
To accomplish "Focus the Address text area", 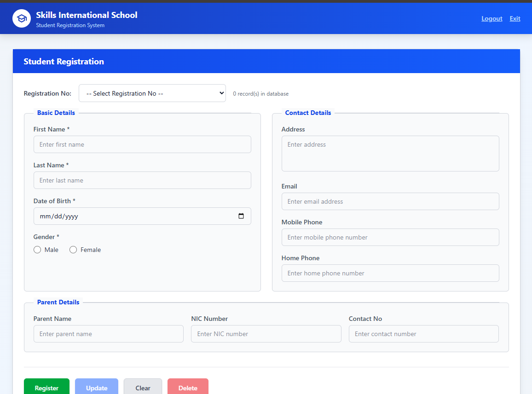I will (390, 154).
